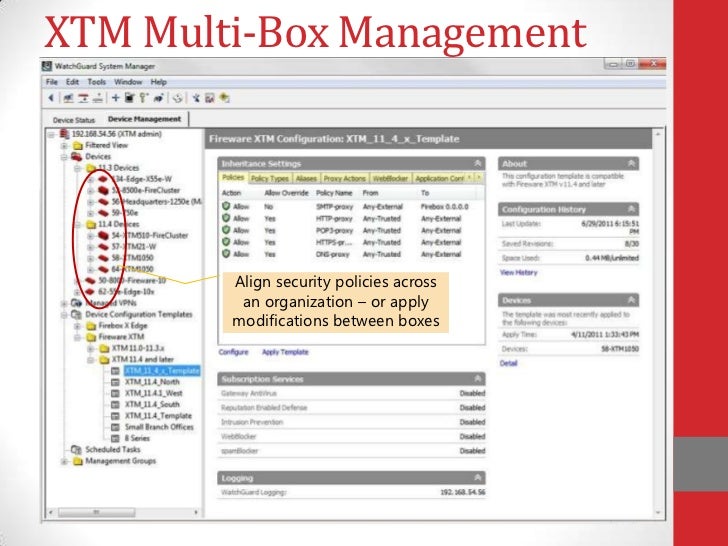Collapse the Subscription Services section
The image size is (728, 546).
[477, 379]
